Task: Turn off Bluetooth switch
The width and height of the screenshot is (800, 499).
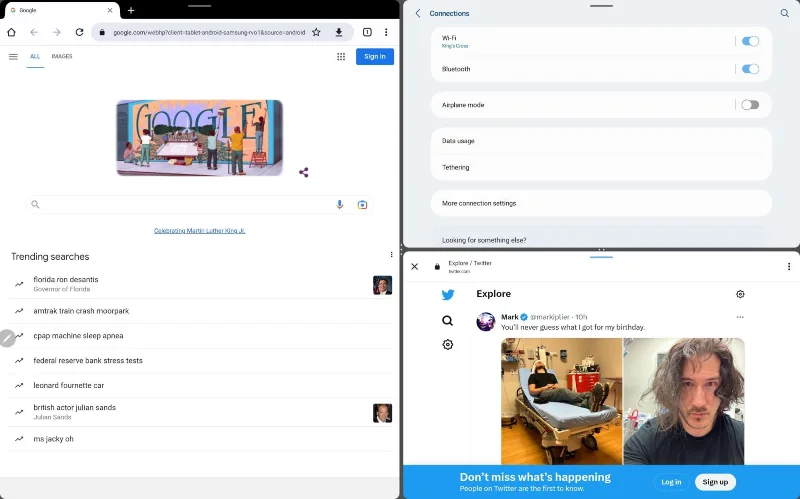Action: (751, 69)
